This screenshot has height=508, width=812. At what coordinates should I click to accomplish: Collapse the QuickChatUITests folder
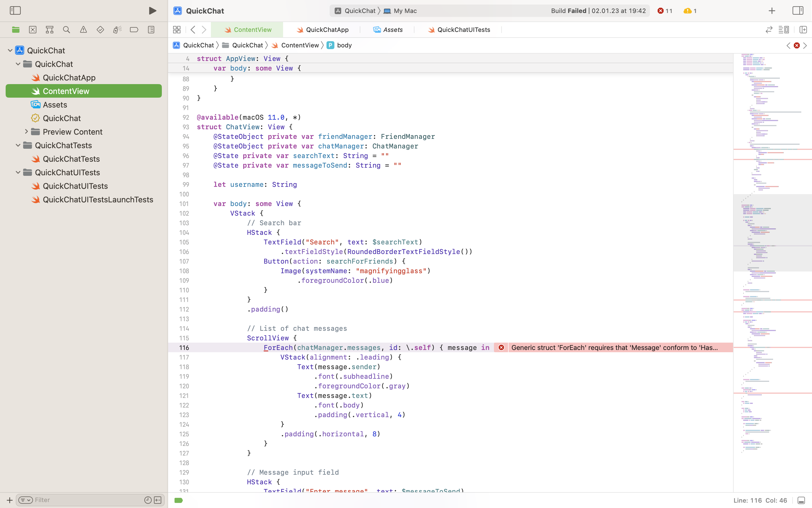tap(18, 172)
